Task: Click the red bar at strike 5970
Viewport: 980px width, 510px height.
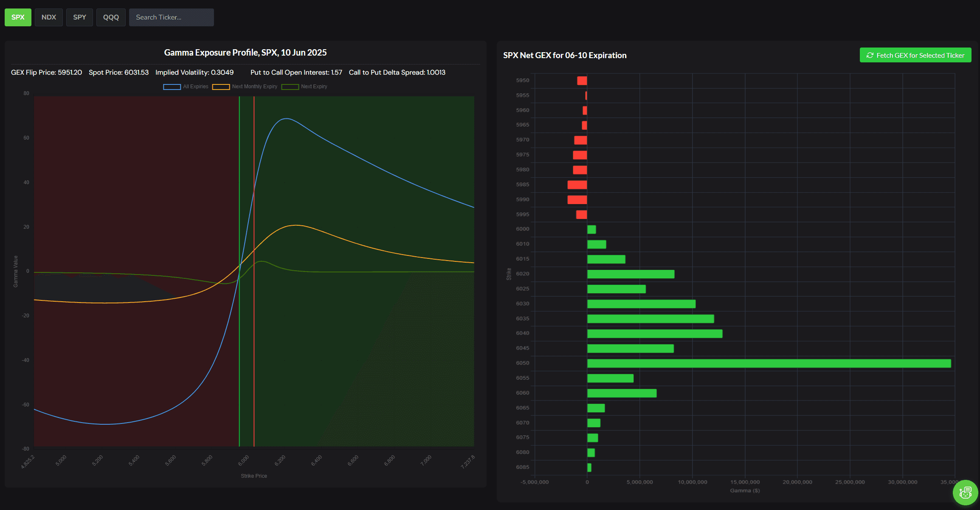Action: coord(580,140)
